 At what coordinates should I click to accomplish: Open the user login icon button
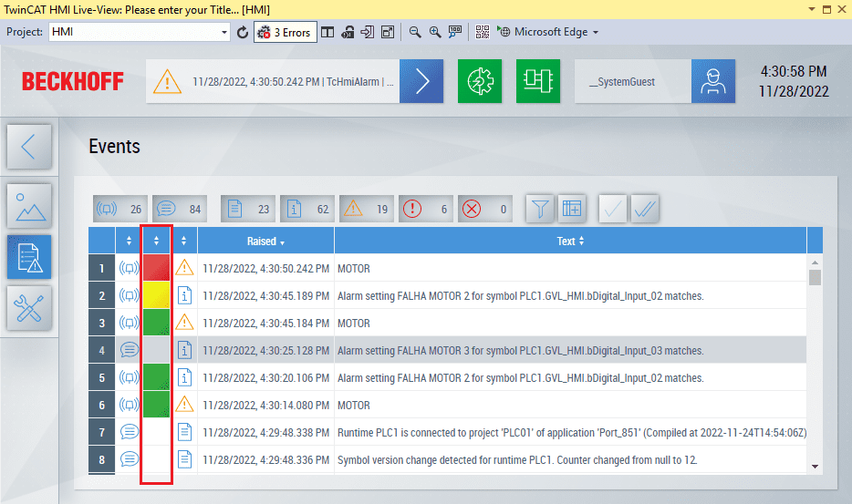click(x=713, y=81)
